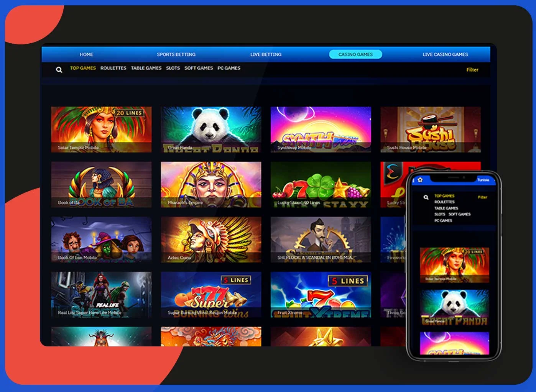Tap the search magnifier icon on the phone
536x392 pixels.
coord(426,197)
